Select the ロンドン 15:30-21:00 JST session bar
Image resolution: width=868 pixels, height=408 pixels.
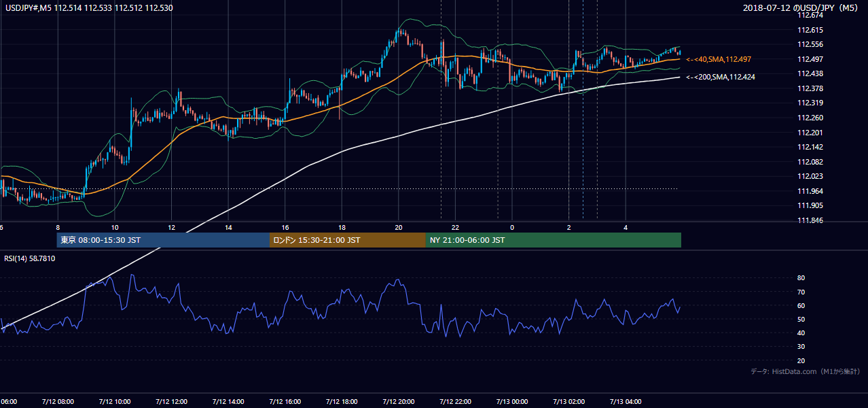[348, 240]
